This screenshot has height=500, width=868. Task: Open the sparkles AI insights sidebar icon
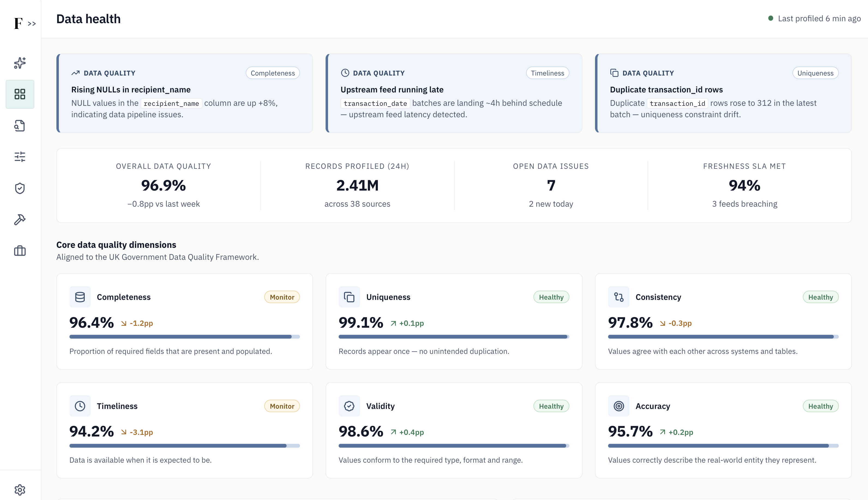(20, 63)
